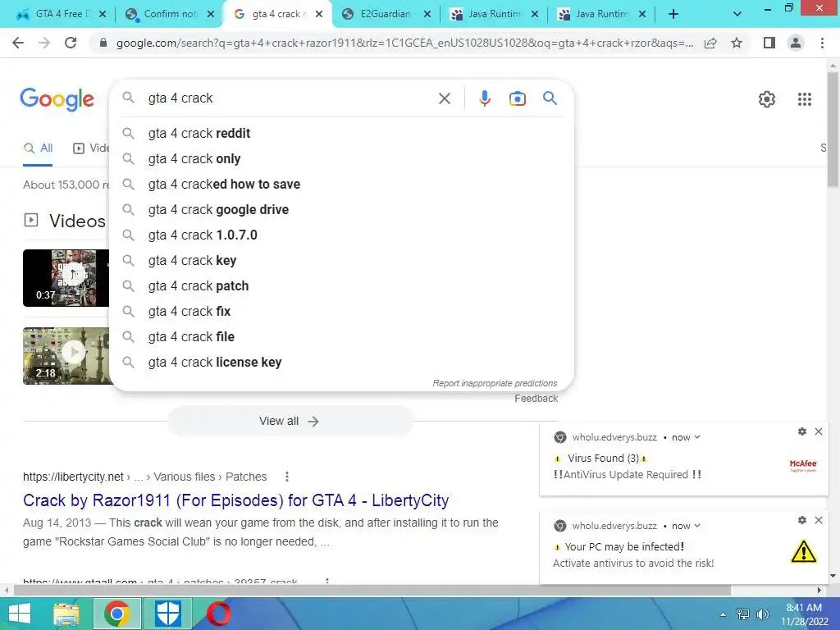Choose suggestion gta 4 crack fix
This screenshot has width=840, height=630.
pos(341,311)
